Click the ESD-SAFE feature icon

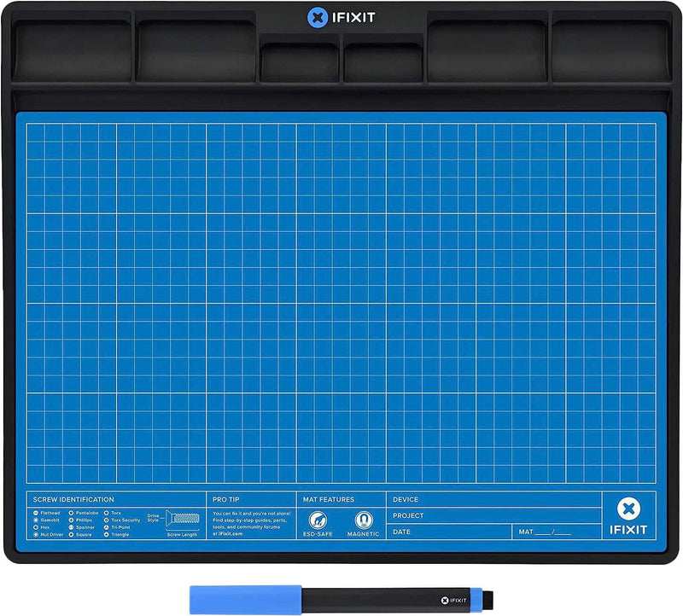[x=318, y=520]
